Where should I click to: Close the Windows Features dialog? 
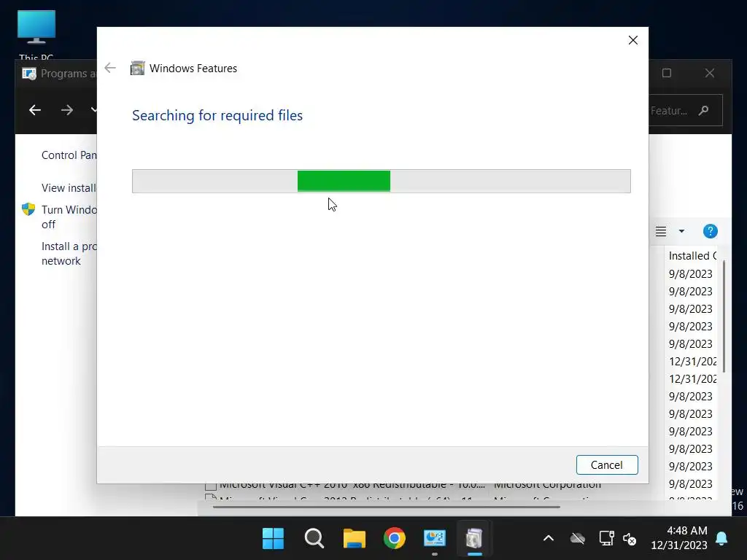click(x=632, y=40)
